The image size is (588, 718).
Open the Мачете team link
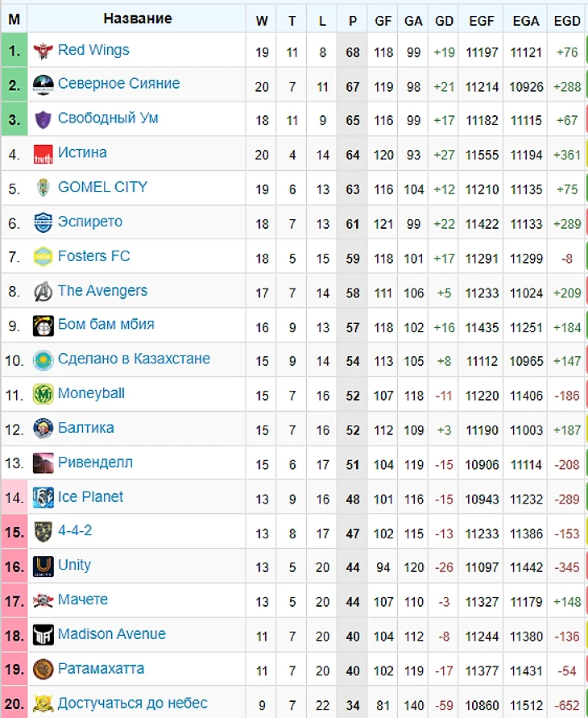(x=82, y=600)
